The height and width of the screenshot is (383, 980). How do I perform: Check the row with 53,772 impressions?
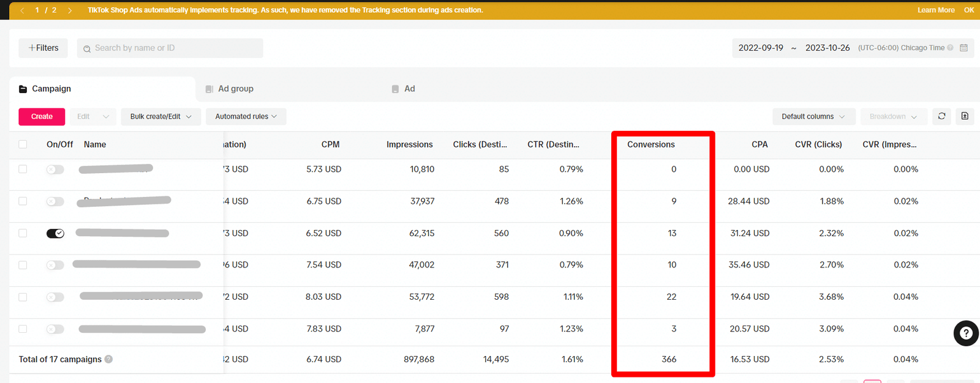(23, 297)
